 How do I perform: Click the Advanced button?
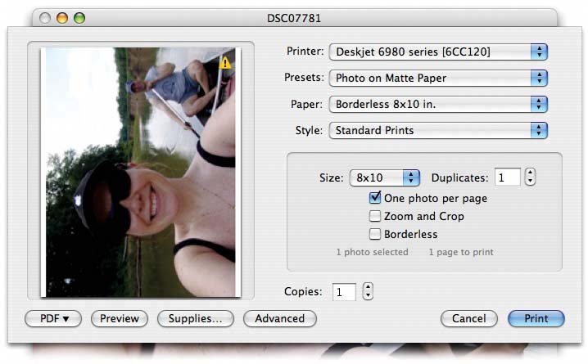click(x=279, y=318)
